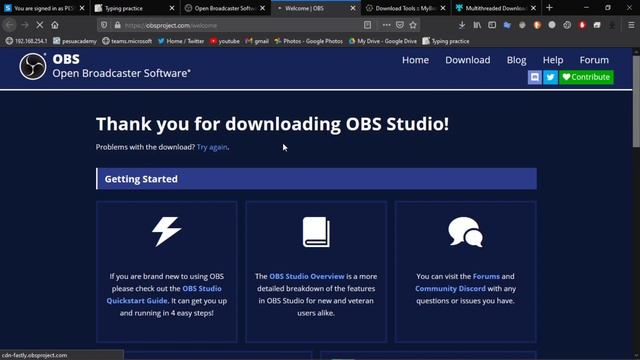The width and height of the screenshot is (640, 360).
Task: Open the Help nav item
Action: [x=553, y=60]
